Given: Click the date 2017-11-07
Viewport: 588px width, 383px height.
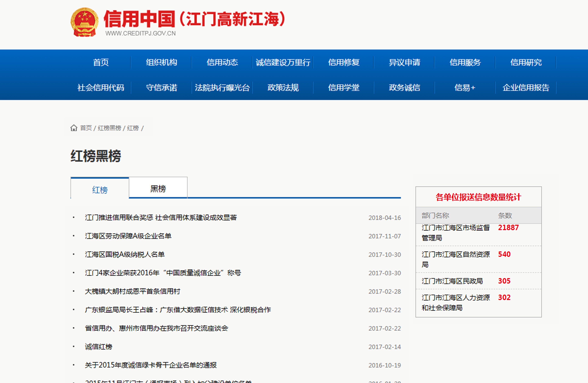Looking at the screenshot, I should coord(385,236).
